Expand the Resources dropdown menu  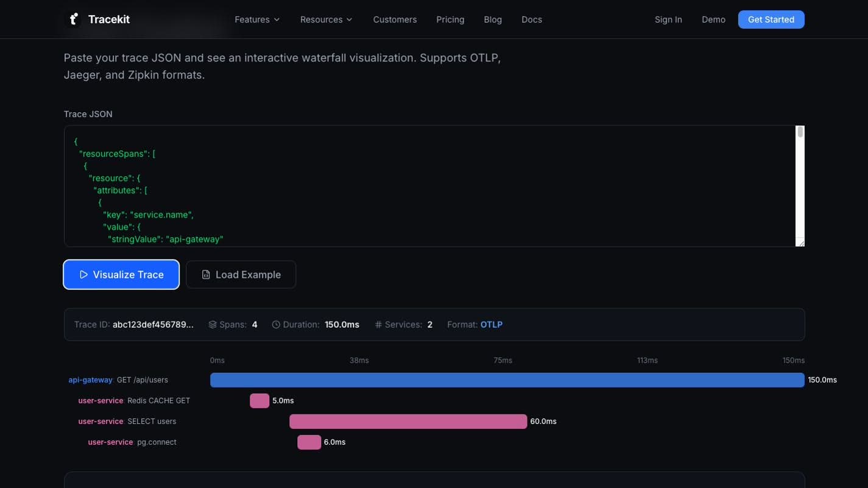tap(326, 19)
